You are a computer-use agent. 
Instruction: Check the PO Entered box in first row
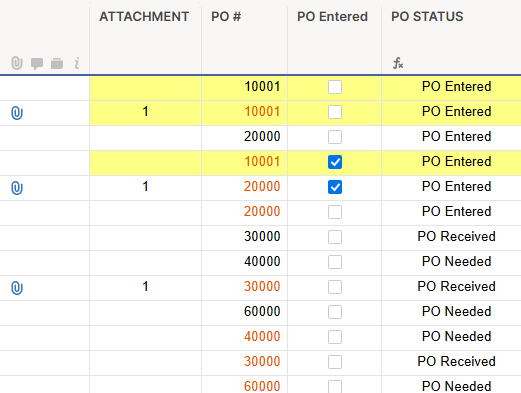[x=335, y=87]
